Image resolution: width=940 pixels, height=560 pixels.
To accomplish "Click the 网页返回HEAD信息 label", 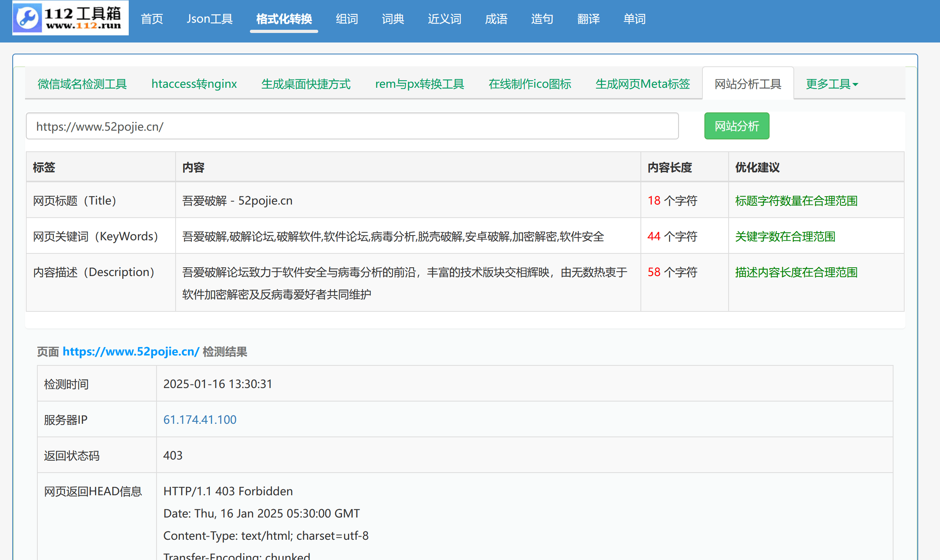I will point(93,491).
